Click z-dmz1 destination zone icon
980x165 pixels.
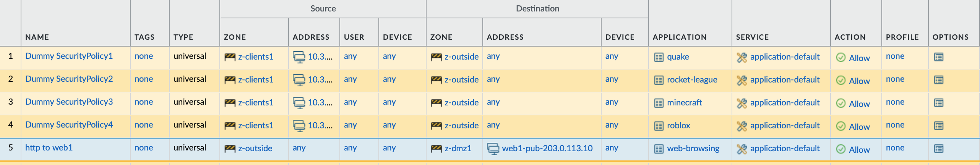pyautogui.click(x=436, y=149)
